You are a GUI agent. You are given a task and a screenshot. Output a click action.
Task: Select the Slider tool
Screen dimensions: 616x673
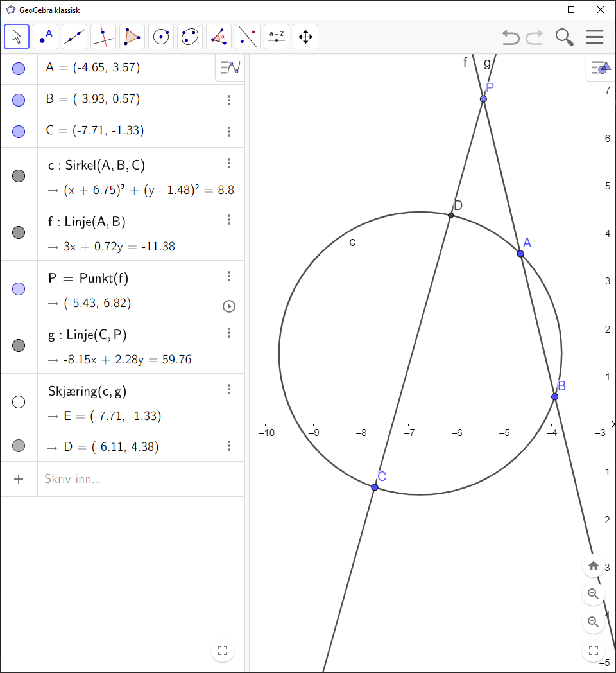coord(276,37)
